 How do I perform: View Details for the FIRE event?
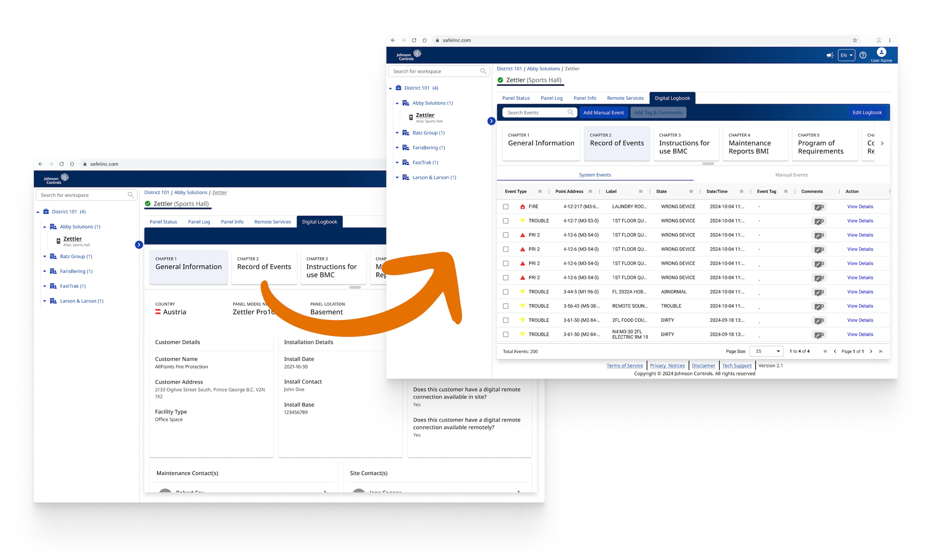[860, 207]
